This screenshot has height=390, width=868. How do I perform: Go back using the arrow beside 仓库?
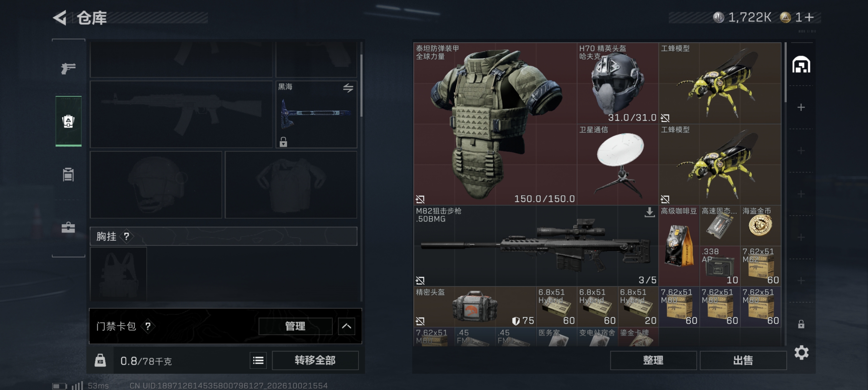[60, 18]
